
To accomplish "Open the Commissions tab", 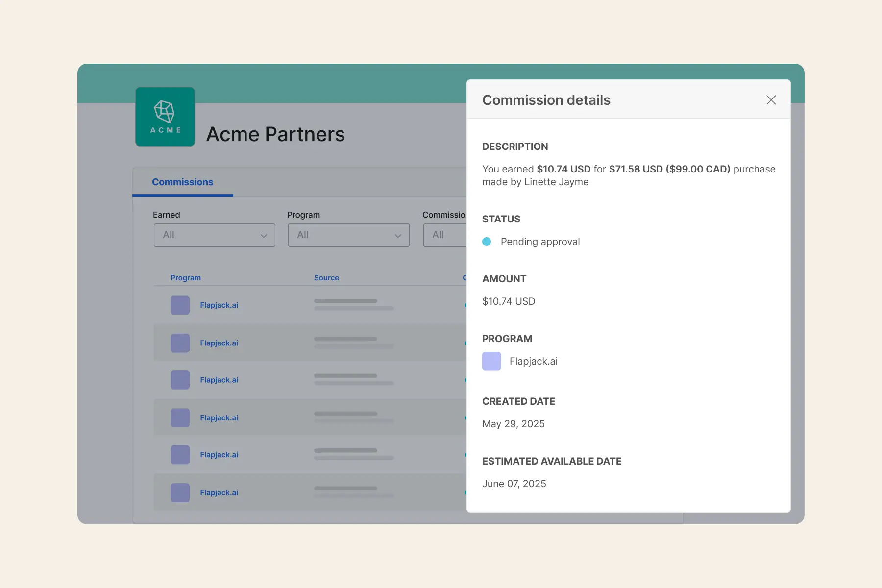I will 183,182.
